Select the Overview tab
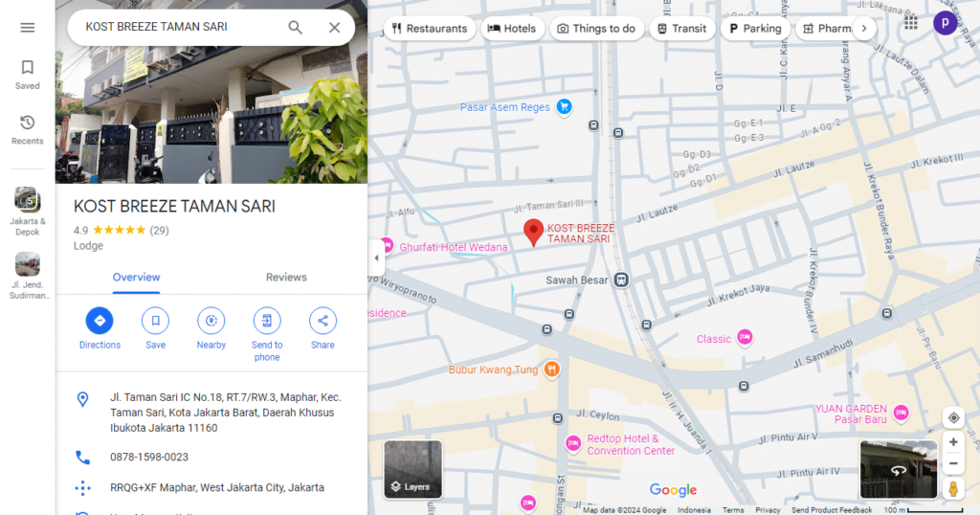 (136, 278)
